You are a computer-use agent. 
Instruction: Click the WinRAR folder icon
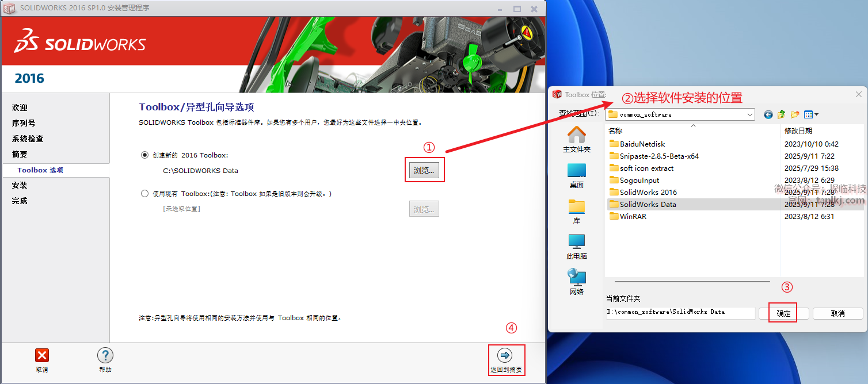(614, 216)
